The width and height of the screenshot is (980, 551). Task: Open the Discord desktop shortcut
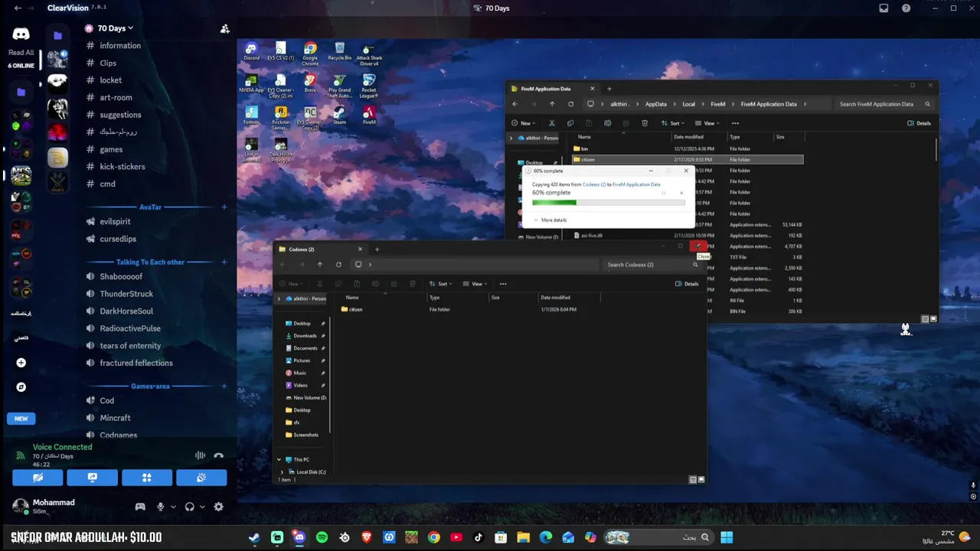251,52
